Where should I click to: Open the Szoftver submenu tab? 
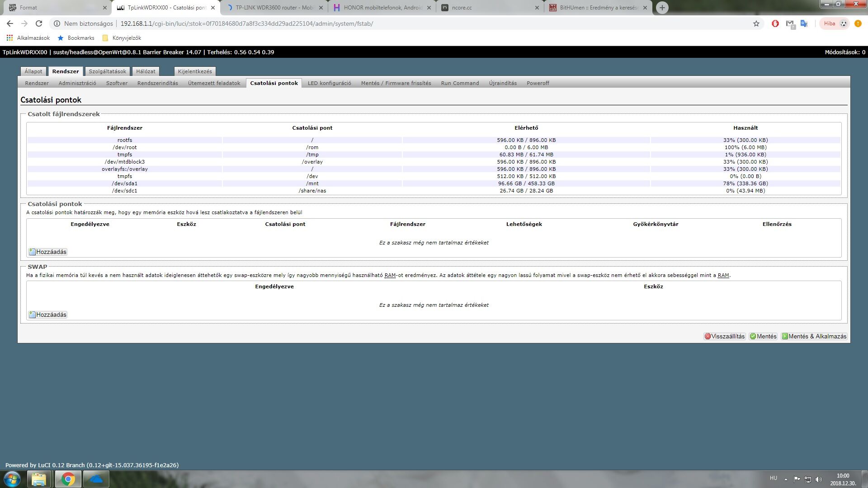tap(117, 83)
